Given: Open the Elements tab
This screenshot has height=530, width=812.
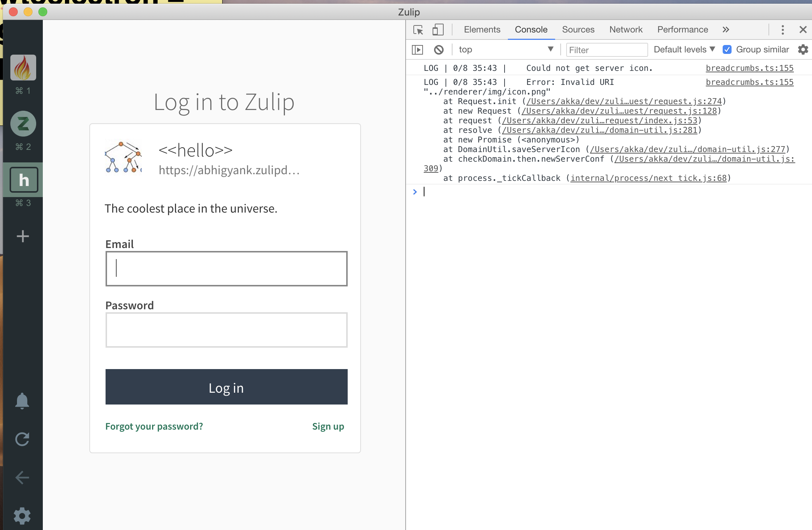Looking at the screenshot, I should 482,30.
